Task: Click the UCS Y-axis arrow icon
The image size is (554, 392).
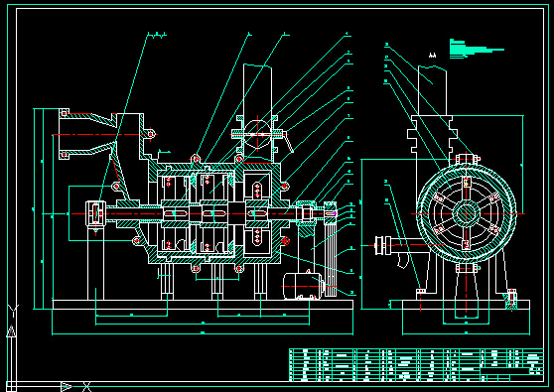Action: [11, 331]
